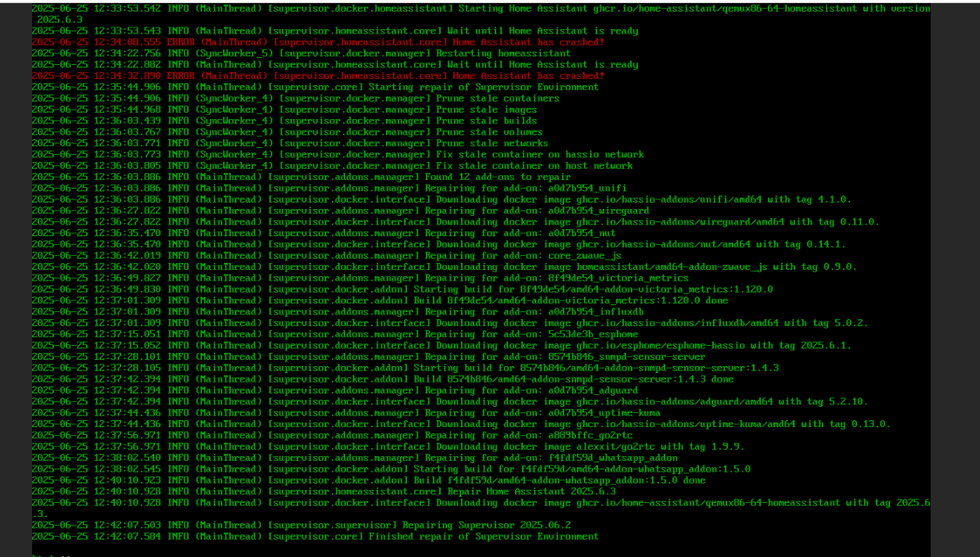This screenshot has height=557, width=980.
Task: Click 'Wait until Home Assistant is ready' at 12:33:53.543
Action: click(x=542, y=31)
